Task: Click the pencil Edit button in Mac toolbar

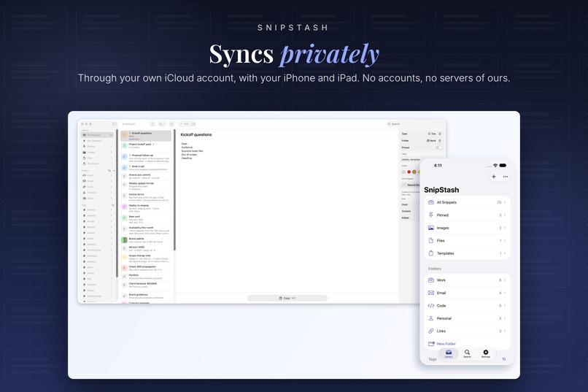Action: pos(184,124)
